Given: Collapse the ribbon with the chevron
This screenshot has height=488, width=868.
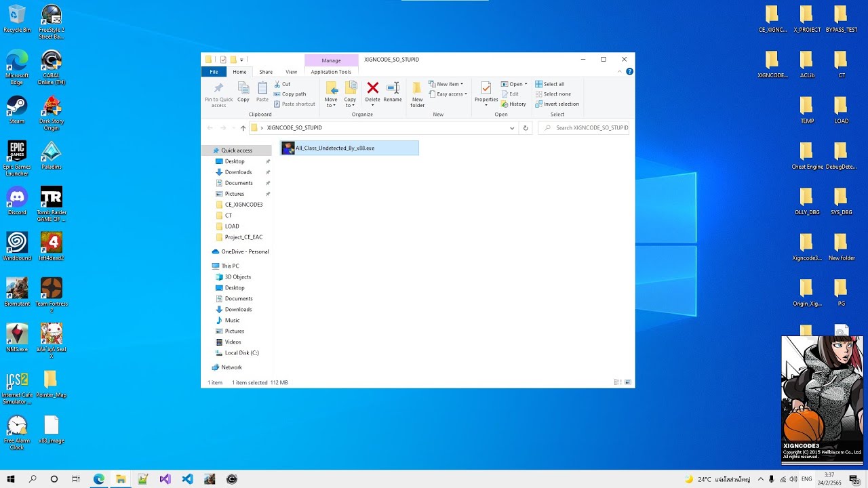Looking at the screenshot, I should [620, 71].
